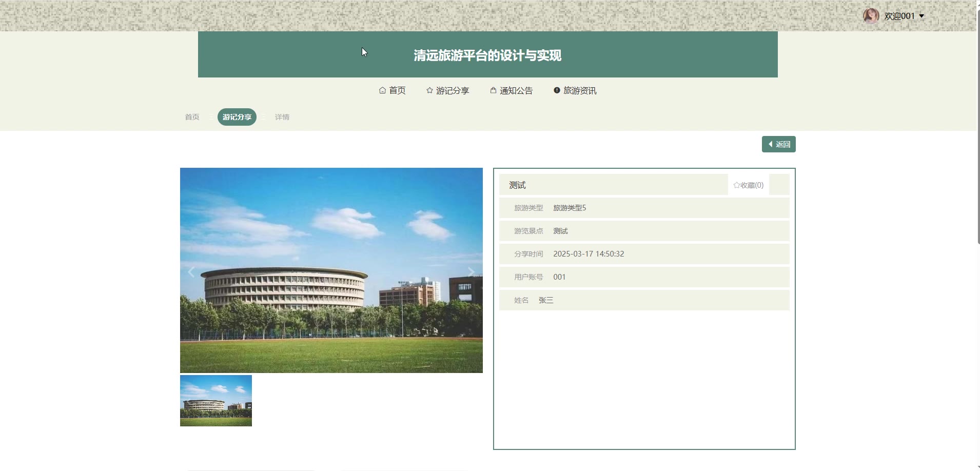Show next image with right carousel arrow
Image resolution: width=980 pixels, height=471 pixels.
coord(471,272)
